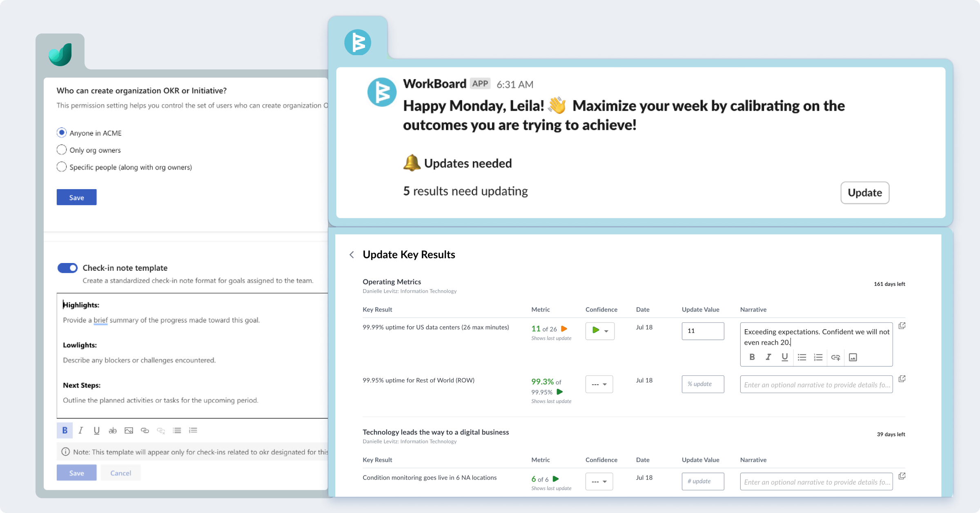
Task: Click the 11 of 26 metric value
Action: 544,329
